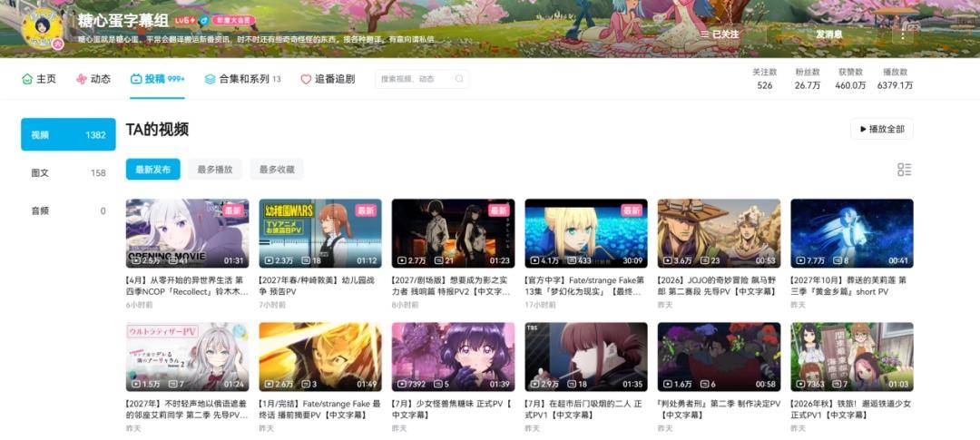This screenshot has width=980, height=440.
Task: Select 视频 1382 in left sidebar
Action: (68, 134)
